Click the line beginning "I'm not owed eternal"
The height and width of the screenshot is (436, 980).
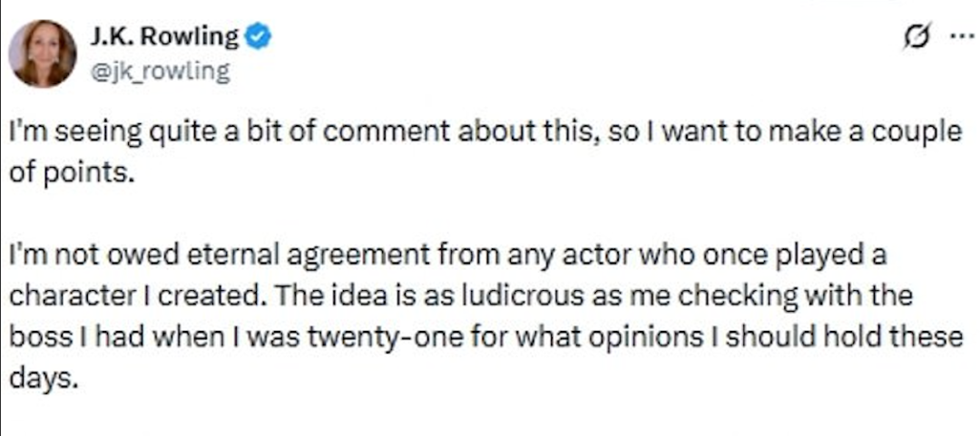point(446,257)
